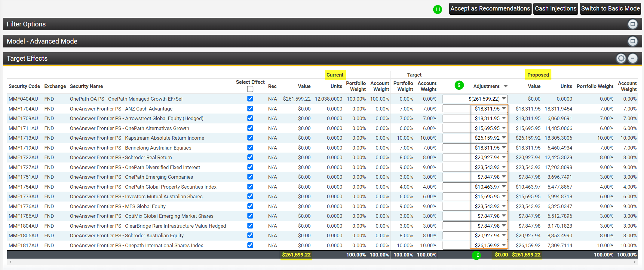Click Accept as Recommendations button
This screenshot has width=644, height=270.
(x=490, y=8)
